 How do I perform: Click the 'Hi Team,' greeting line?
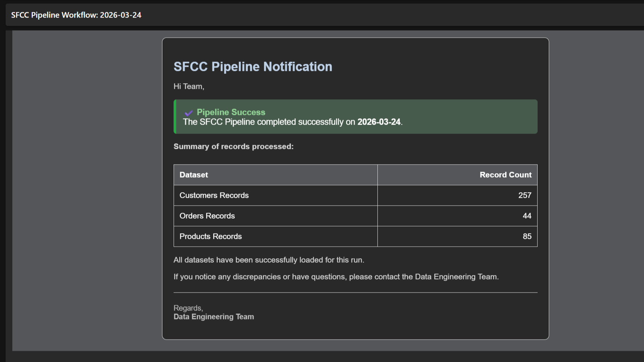(x=189, y=87)
